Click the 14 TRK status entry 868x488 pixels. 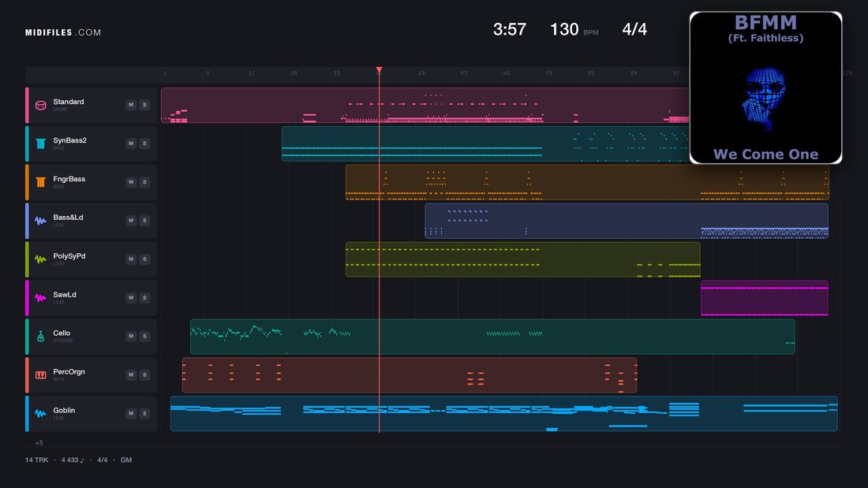36,460
